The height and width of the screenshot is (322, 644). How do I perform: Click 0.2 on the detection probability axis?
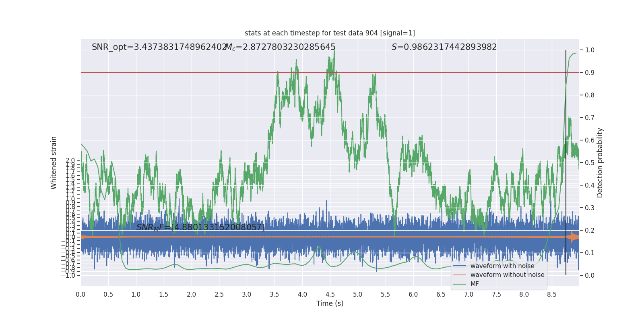590,231
